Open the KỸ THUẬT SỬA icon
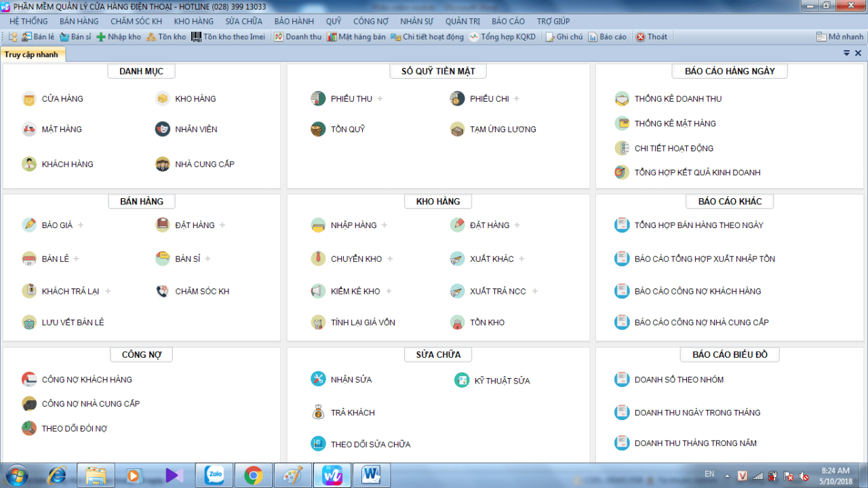The image size is (868, 488). tap(462, 381)
